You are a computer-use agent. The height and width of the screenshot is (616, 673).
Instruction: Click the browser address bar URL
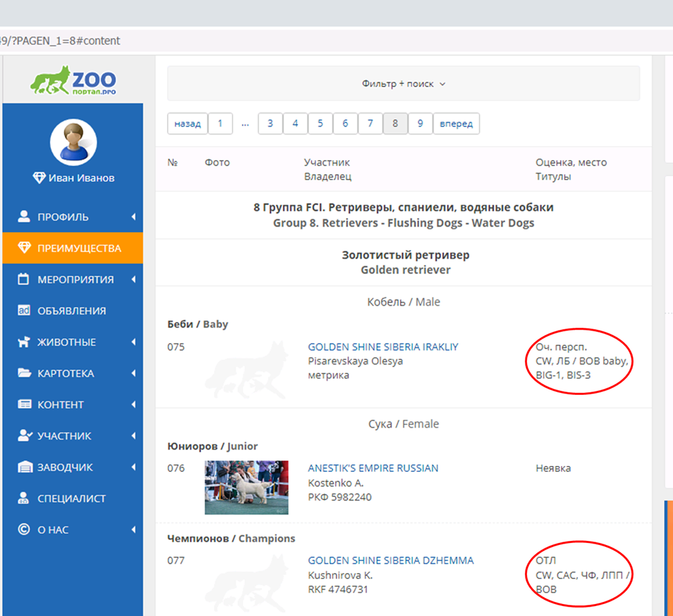(60, 41)
